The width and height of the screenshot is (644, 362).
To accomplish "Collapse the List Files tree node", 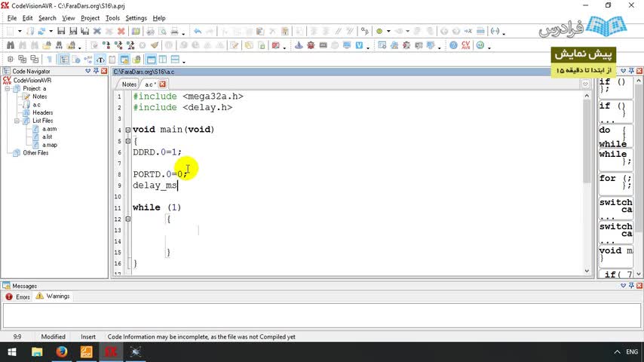I will click(17, 121).
